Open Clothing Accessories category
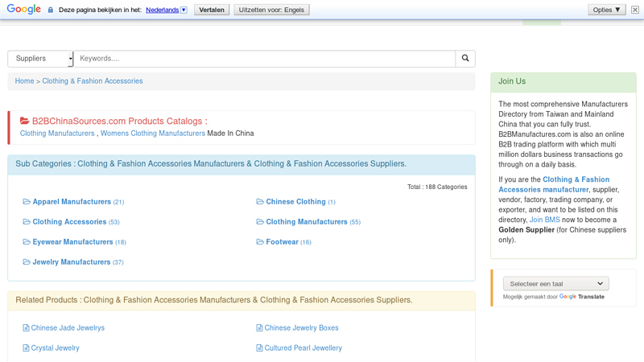Screen dimensions: 644x362 tap(69, 222)
